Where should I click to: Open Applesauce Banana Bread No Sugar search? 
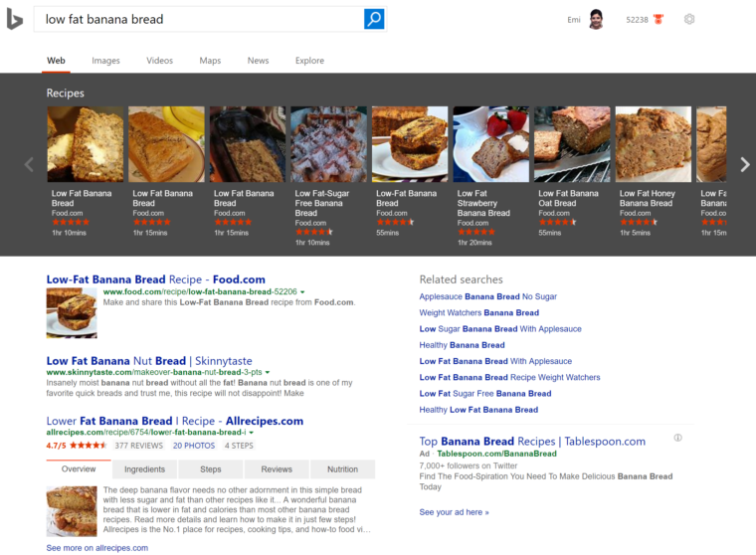488,296
